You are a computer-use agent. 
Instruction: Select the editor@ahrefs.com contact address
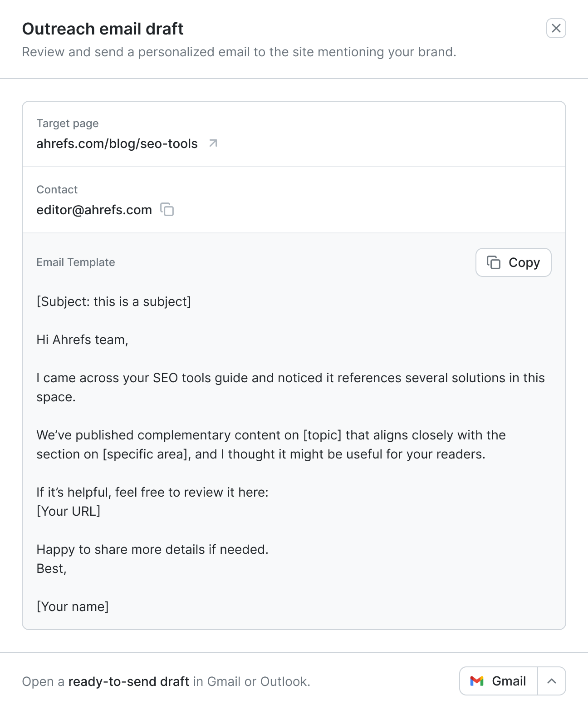pyautogui.click(x=94, y=210)
